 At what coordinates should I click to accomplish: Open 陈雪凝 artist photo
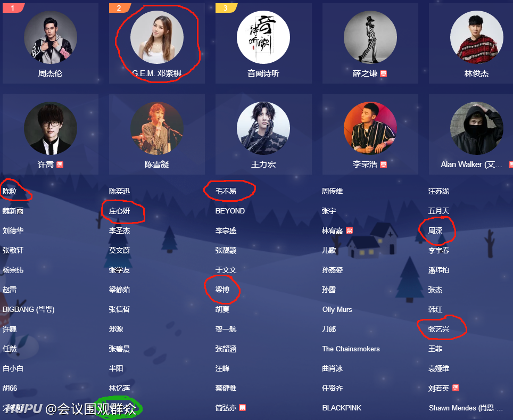coord(156,128)
